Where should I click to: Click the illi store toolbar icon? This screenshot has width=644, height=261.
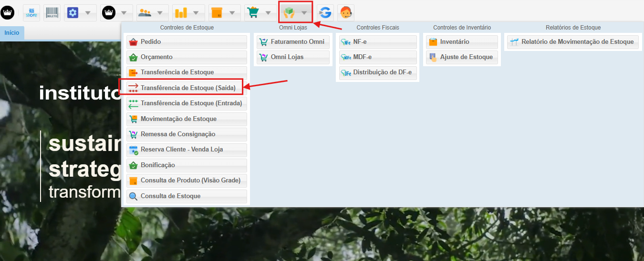[x=32, y=12]
